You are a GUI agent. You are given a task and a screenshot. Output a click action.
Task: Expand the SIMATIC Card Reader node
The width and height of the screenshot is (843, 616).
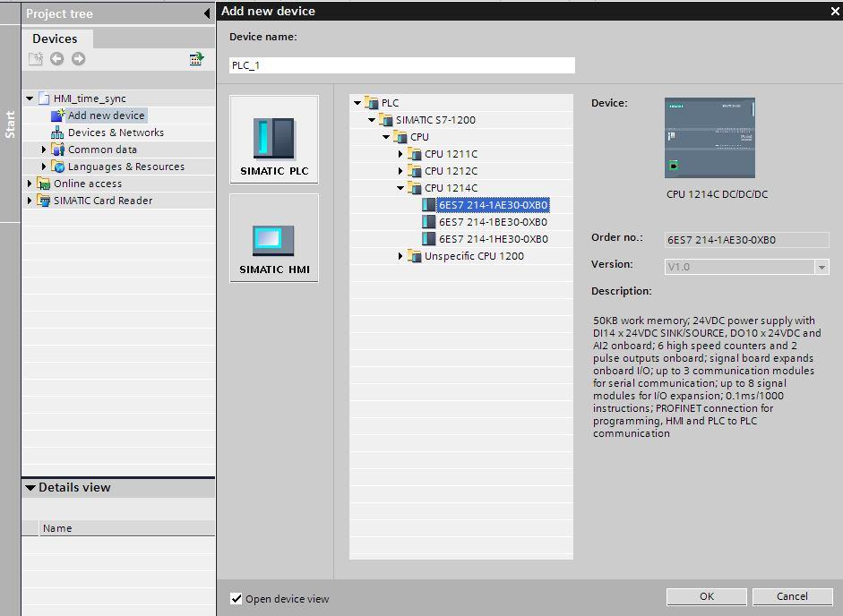(x=30, y=201)
